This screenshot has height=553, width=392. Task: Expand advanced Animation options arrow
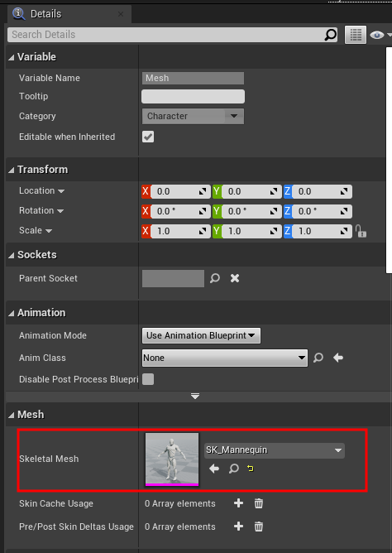(195, 397)
